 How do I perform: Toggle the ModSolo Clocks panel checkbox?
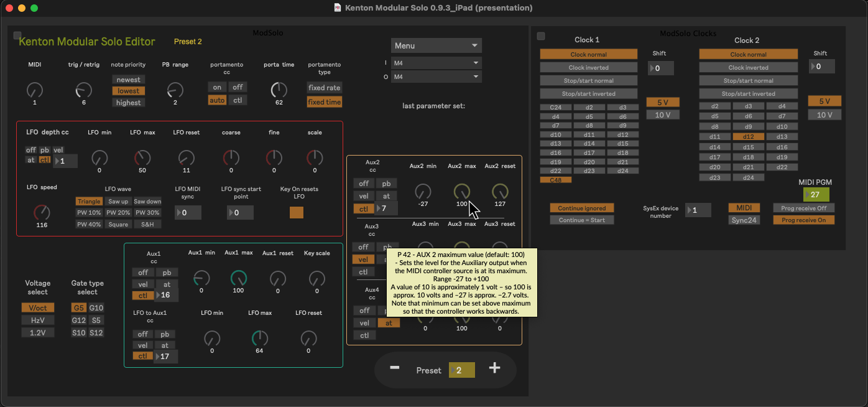pyautogui.click(x=541, y=36)
